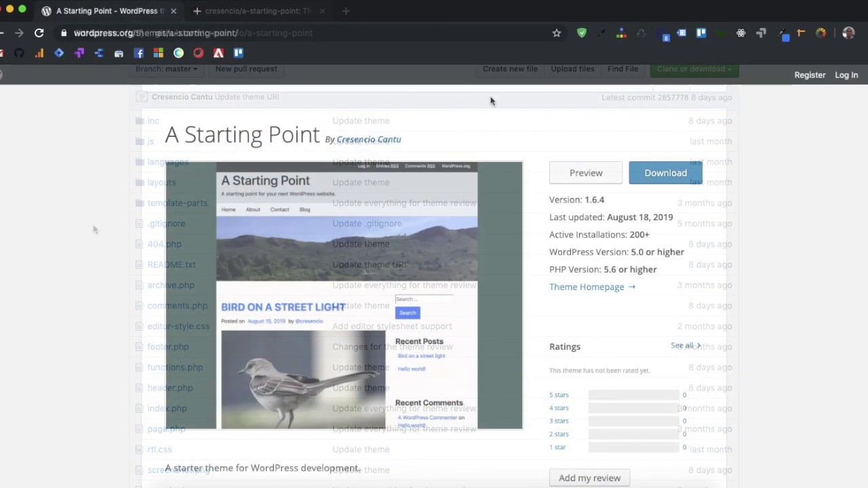Screen dimensions: 868x488
Task: Open the red circle bookmark icon
Action: click(x=198, y=53)
